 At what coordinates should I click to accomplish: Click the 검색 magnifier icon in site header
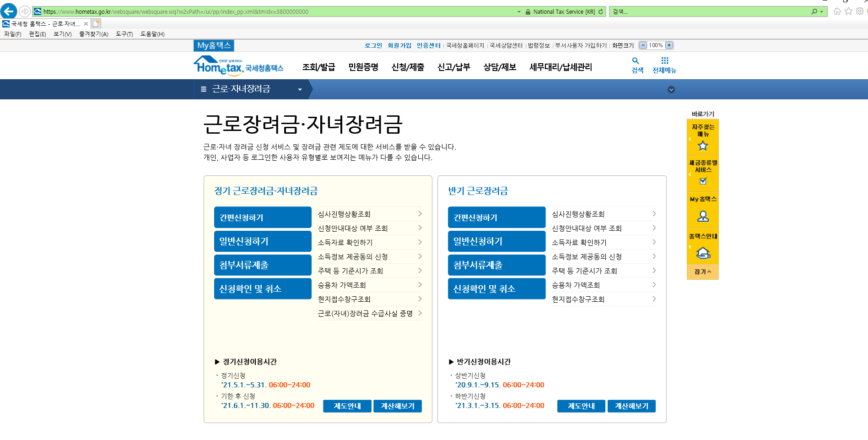tap(636, 61)
